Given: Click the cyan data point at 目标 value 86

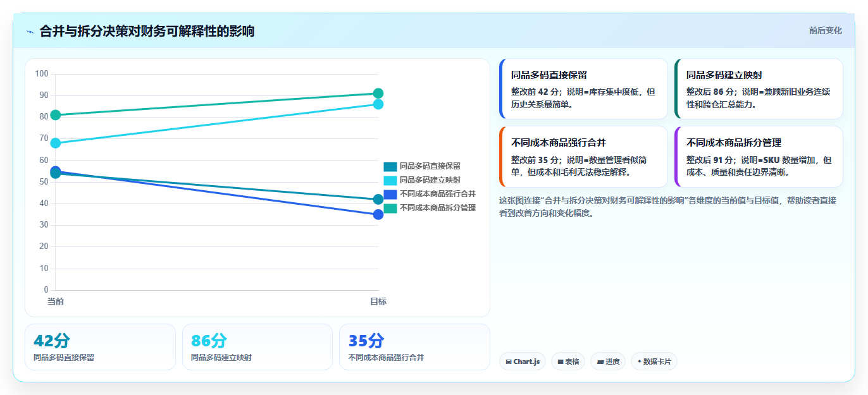Looking at the screenshot, I should tap(378, 104).
